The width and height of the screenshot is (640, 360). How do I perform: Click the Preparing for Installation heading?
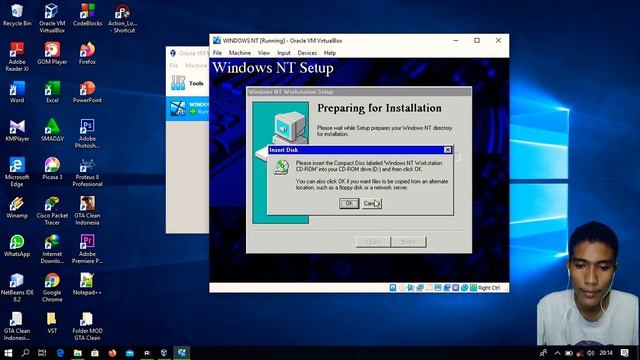[x=379, y=108]
